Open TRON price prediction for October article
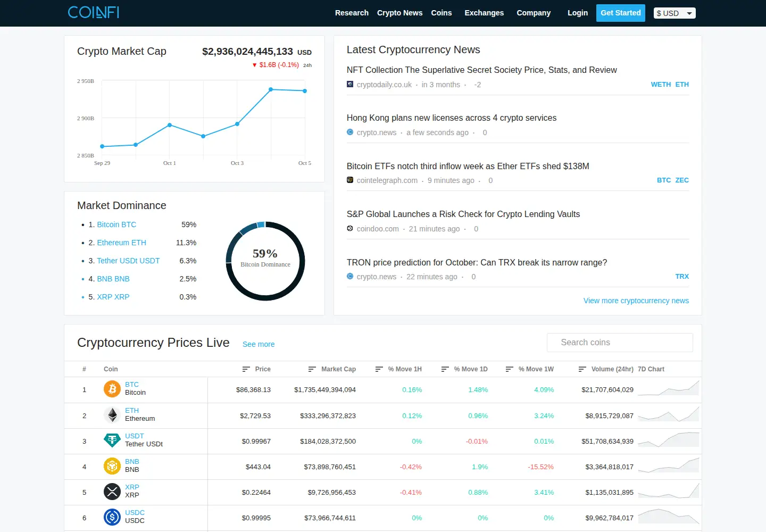Image resolution: width=766 pixels, height=532 pixels. 477,262
